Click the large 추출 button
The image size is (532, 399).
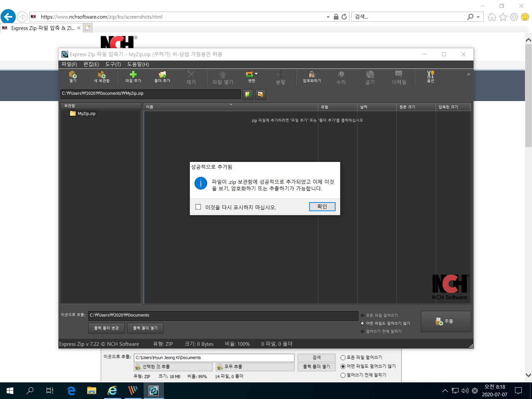(x=446, y=322)
